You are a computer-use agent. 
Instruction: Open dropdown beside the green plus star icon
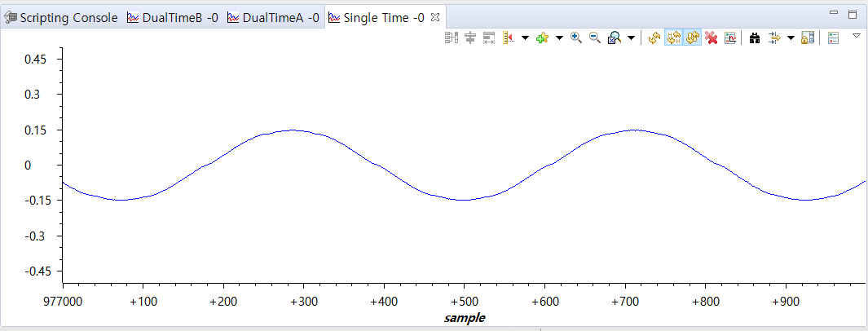[559, 38]
